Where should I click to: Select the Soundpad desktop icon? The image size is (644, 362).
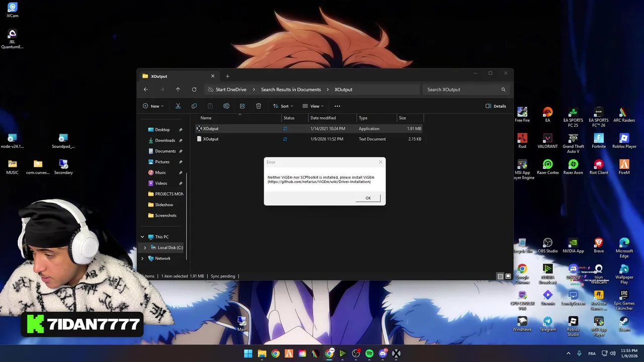[x=63, y=141]
